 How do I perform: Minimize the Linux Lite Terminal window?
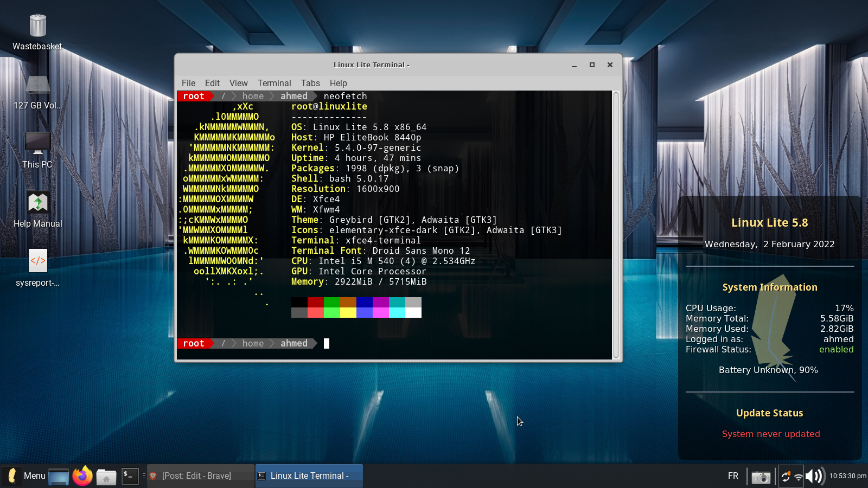pos(574,65)
